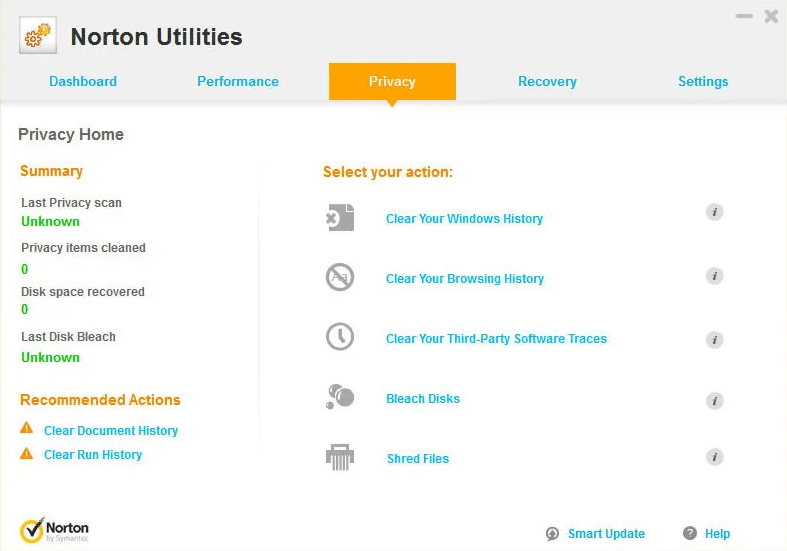Click the Smart Update refresh icon
The image size is (787, 551).
[x=552, y=534]
